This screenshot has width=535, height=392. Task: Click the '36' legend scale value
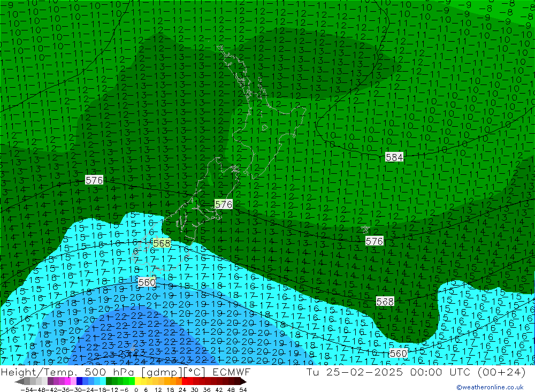pos(207,390)
